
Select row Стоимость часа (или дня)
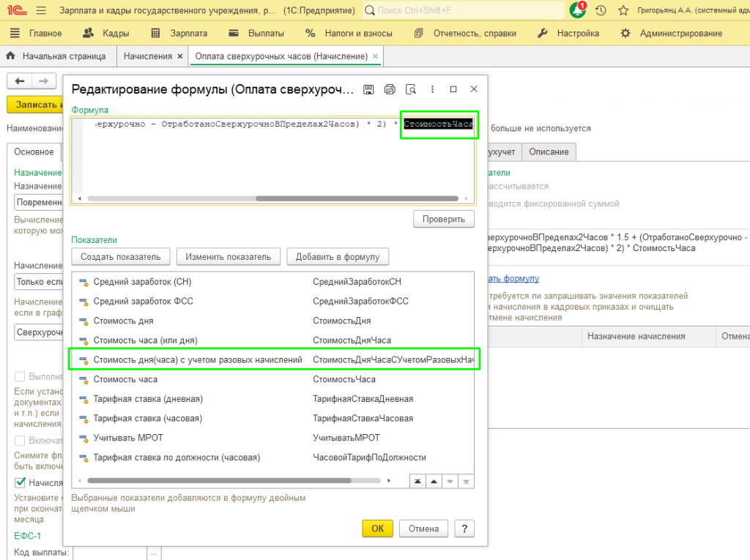(273, 340)
